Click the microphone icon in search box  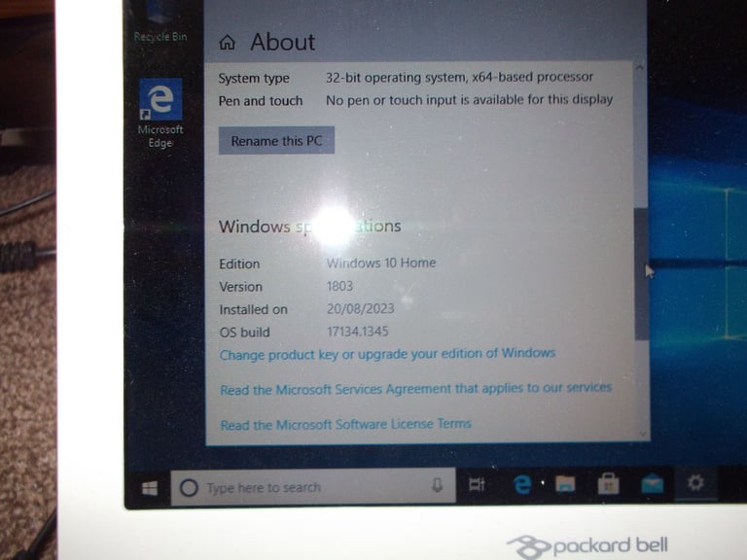437,485
